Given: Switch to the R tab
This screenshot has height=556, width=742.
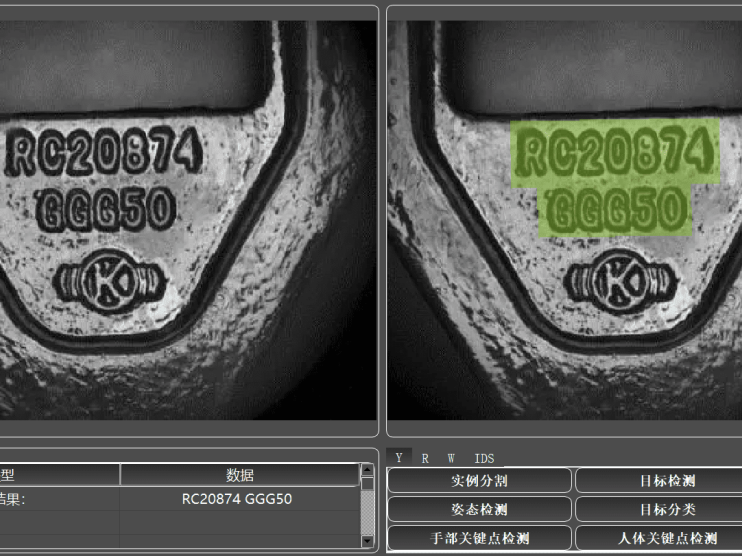Looking at the screenshot, I should pyautogui.click(x=425, y=459).
